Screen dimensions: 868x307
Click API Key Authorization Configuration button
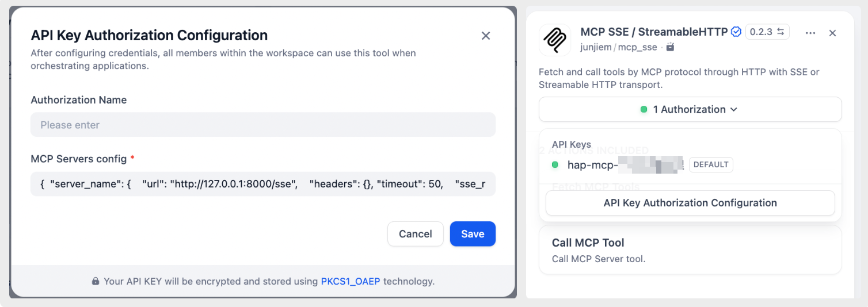pyautogui.click(x=690, y=203)
